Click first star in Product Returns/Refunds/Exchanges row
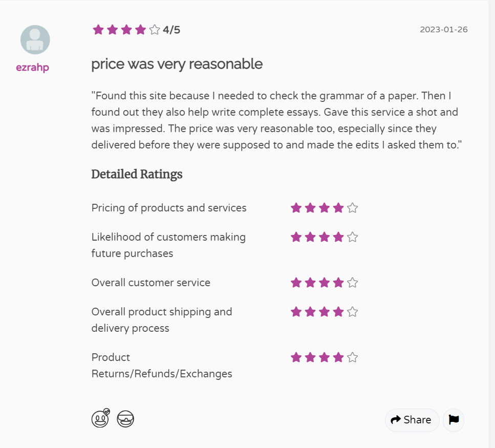This screenshot has width=495, height=448. pos(296,357)
